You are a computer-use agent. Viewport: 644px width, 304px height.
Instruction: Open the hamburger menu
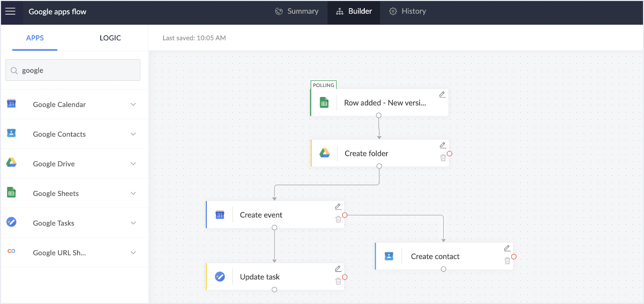point(10,11)
